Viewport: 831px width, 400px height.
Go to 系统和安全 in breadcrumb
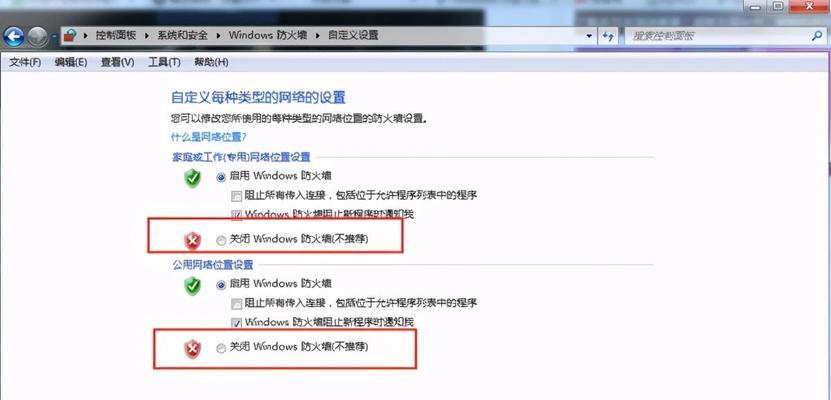[182, 36]
